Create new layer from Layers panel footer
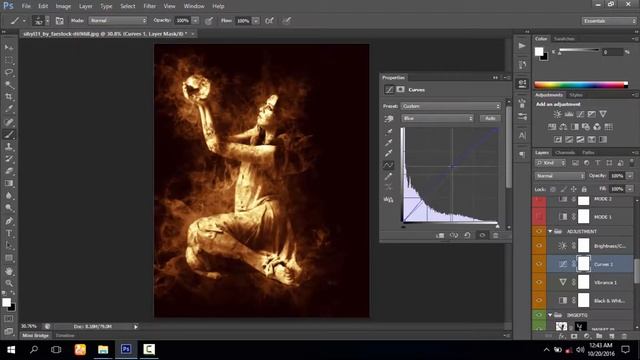Screen dimensions: 640x360 click(611, 336)
